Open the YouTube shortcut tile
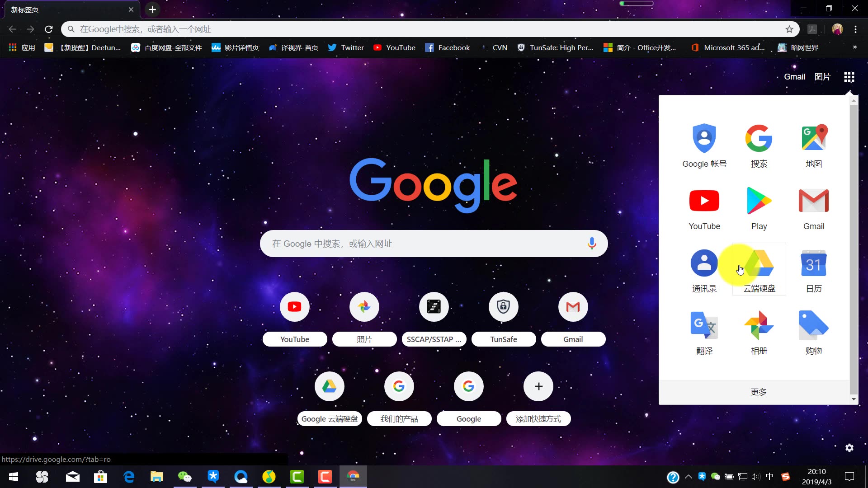Image resolution: width=868 pixels, height=488 pixels. tap(295, 319)
